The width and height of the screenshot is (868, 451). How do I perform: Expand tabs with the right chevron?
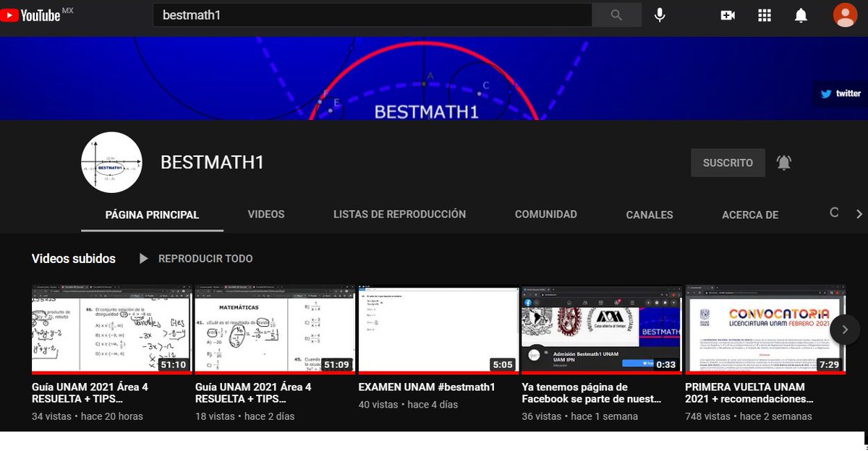tap(859, 214)
